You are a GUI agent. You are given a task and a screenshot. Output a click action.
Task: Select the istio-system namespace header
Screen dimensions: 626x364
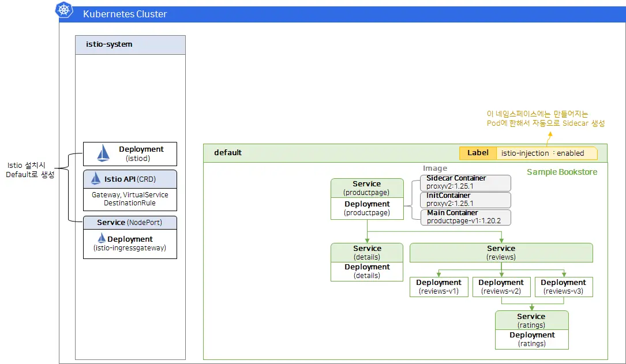[x=130, y=45]
